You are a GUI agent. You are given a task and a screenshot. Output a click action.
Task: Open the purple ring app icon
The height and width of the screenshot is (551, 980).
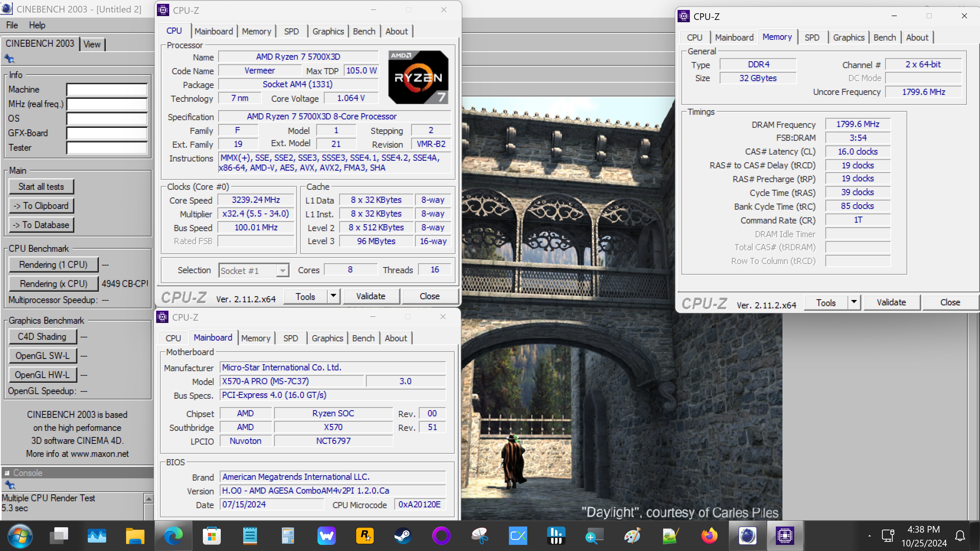[x=441, y=536]
